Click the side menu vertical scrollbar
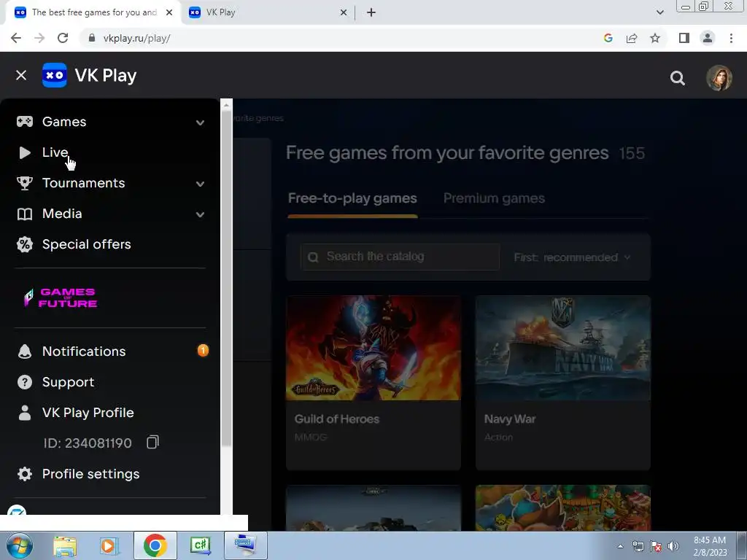The width and height of the screenshot is (747, 560). (226, 279)
